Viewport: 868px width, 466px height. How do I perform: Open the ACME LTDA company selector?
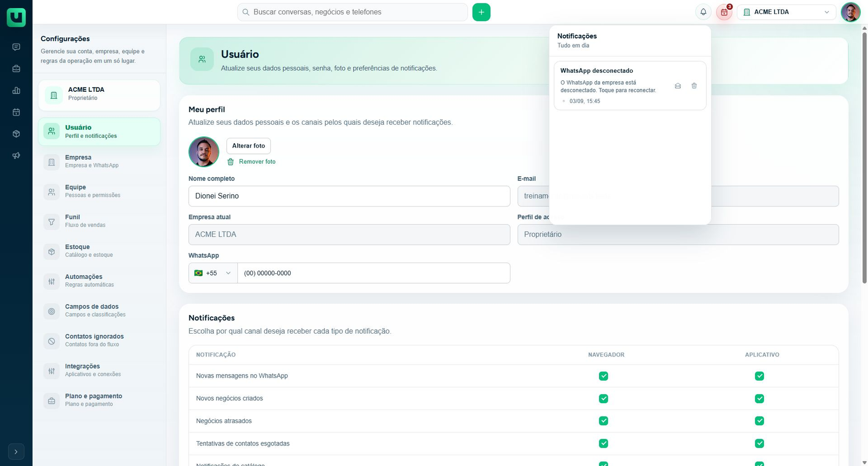tap(787, 12)
